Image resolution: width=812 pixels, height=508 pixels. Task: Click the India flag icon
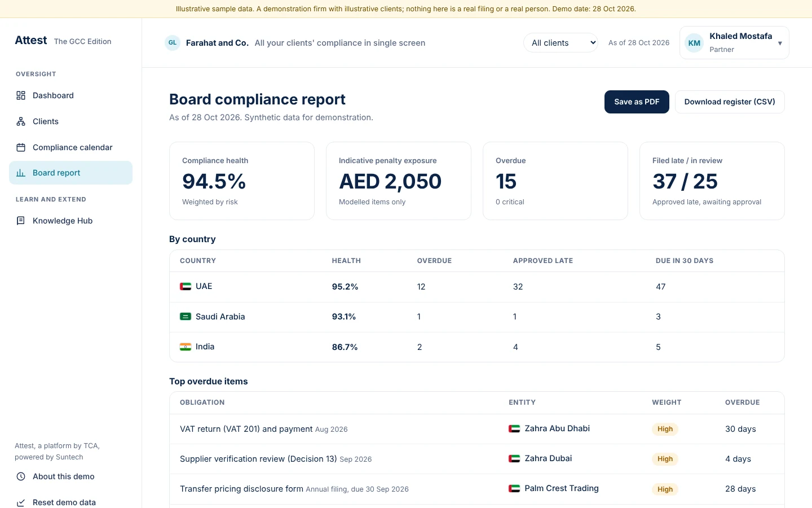[186, 347]
